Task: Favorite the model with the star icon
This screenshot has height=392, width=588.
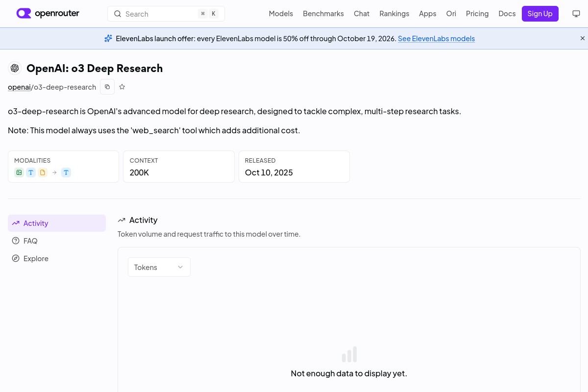Action: click(122, 87)
